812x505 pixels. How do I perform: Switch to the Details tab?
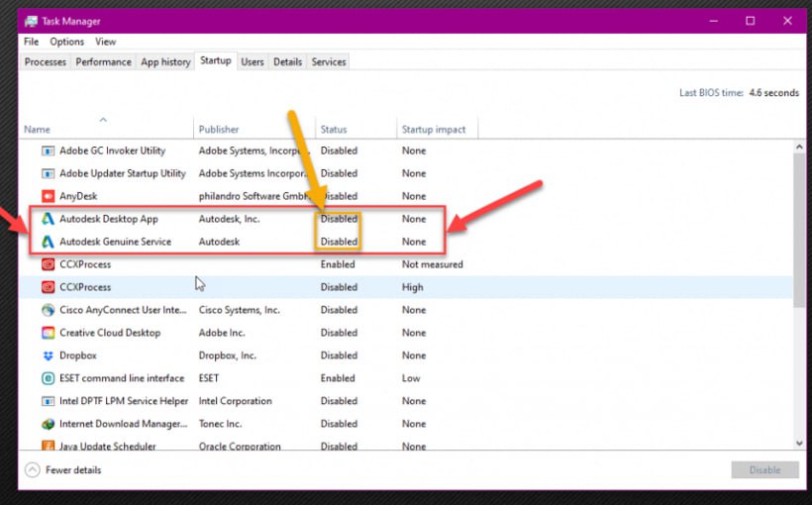point(287,62)
